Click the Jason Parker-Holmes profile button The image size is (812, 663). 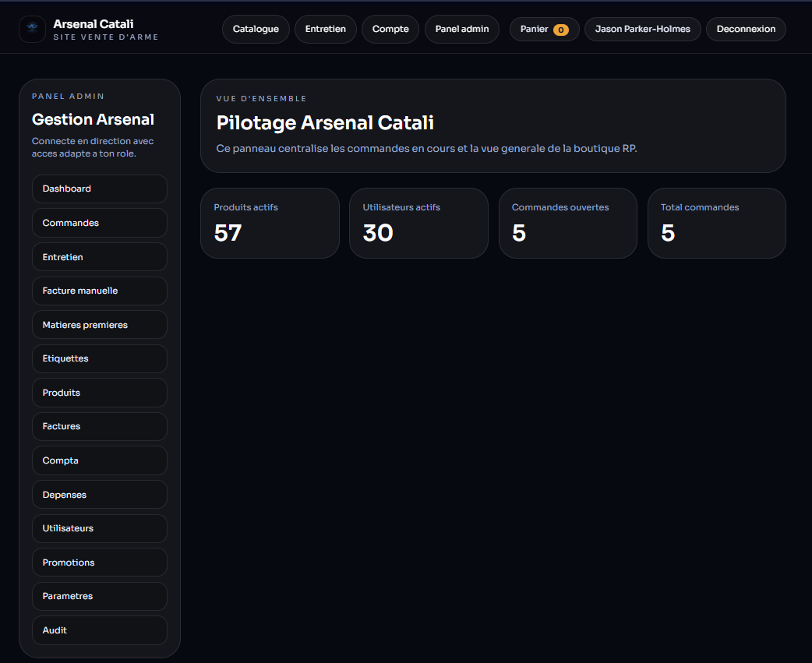643,29
